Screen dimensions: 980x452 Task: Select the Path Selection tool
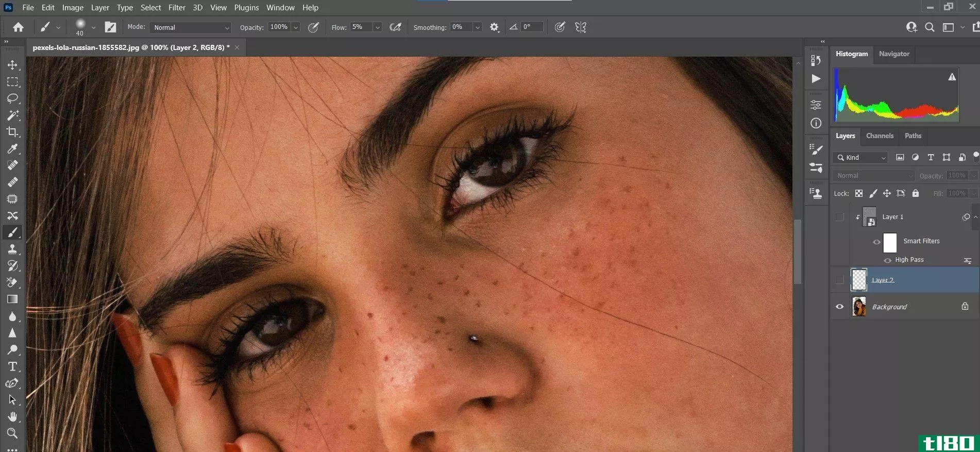[12, 400]
